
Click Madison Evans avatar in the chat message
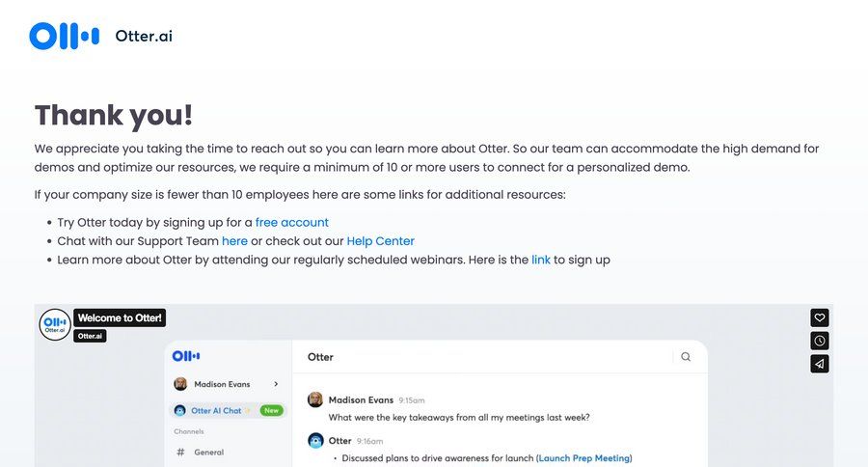315,399
